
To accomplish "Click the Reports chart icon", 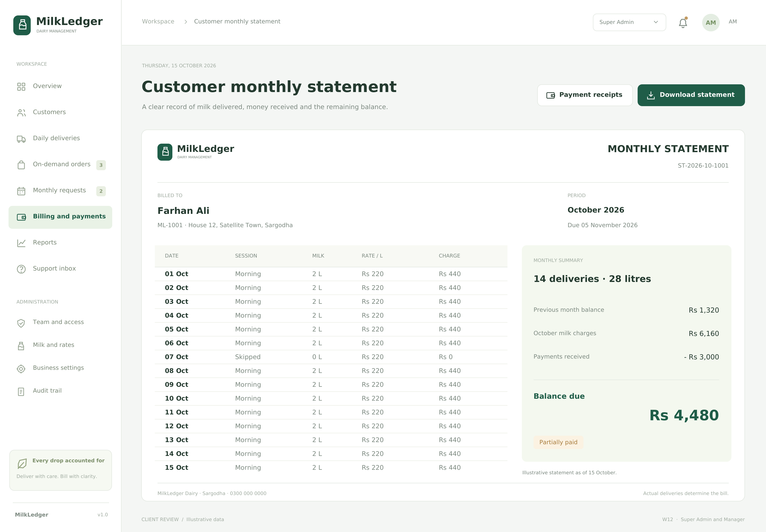I will point(21,243).
